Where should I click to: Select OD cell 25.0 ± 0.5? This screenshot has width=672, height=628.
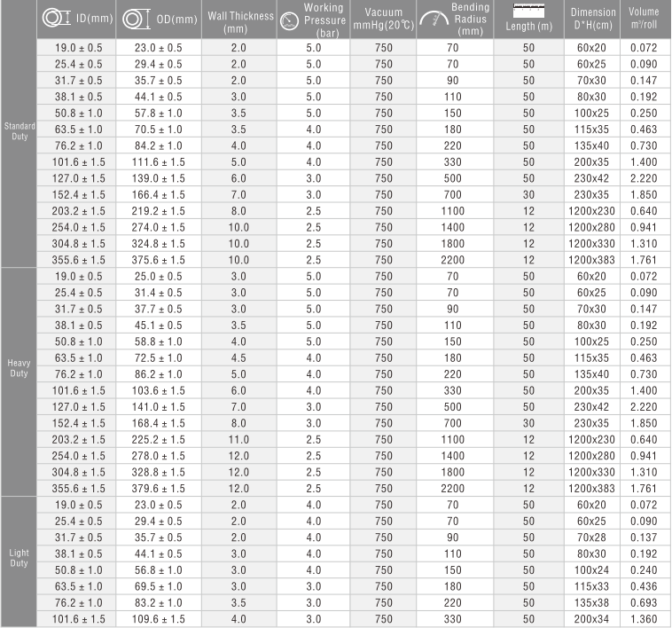pos(158,276)
